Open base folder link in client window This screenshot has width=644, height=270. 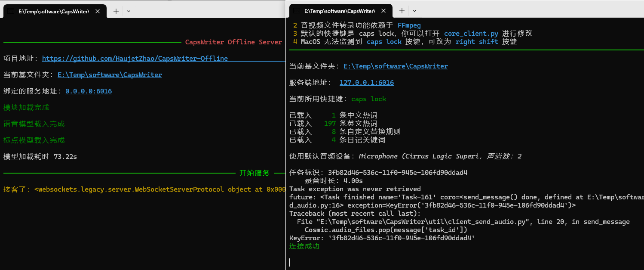coord(396,66)
